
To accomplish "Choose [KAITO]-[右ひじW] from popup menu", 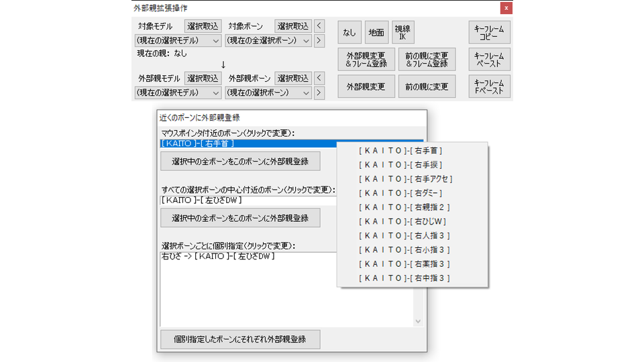I will [413, 221].
